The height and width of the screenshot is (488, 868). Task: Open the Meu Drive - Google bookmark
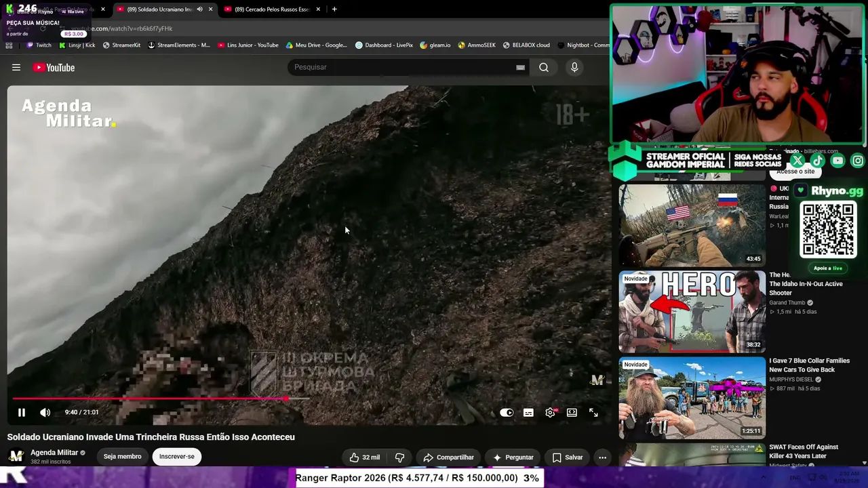(x=317, y=45)
